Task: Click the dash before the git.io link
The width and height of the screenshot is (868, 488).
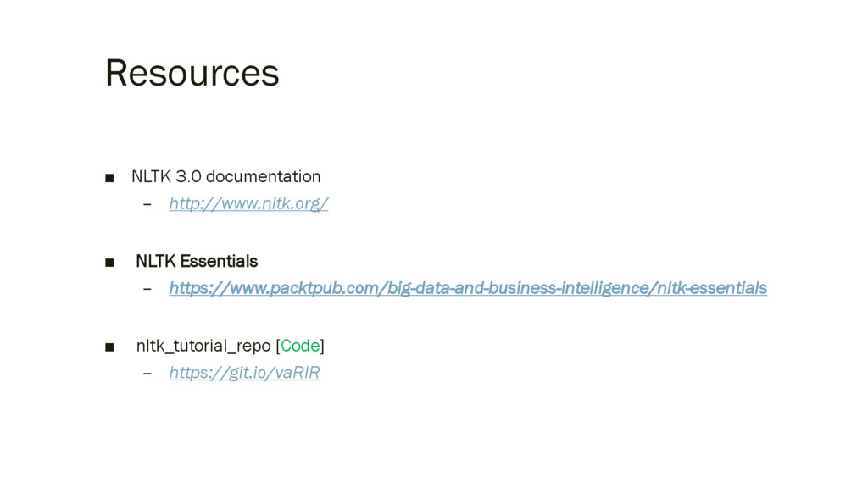Action: pyautogui.click(x=147, y=374)
